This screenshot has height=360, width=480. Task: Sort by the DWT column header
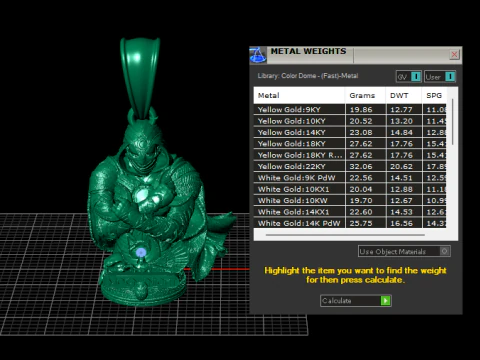click(x=404, y=95)
